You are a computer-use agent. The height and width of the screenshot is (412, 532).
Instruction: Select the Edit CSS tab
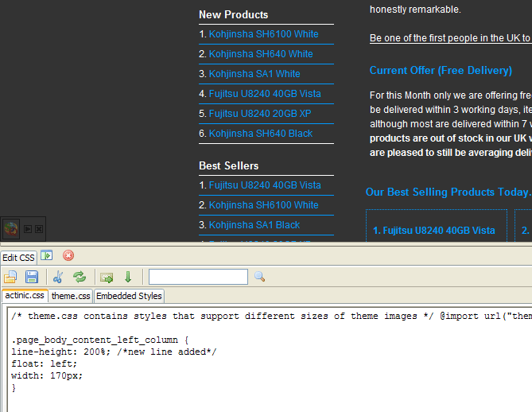click(18, 257)
